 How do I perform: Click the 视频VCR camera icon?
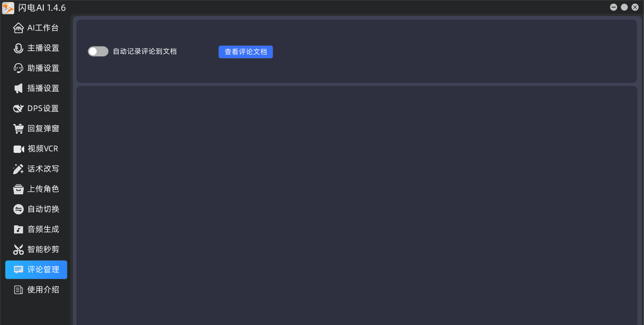[18, 149]
